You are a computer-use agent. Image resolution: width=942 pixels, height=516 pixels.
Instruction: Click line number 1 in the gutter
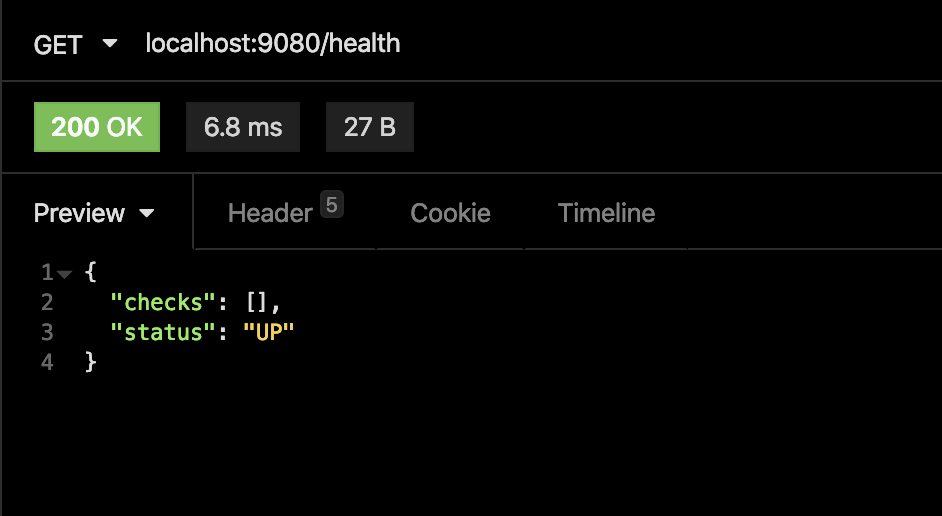[47, 272]
